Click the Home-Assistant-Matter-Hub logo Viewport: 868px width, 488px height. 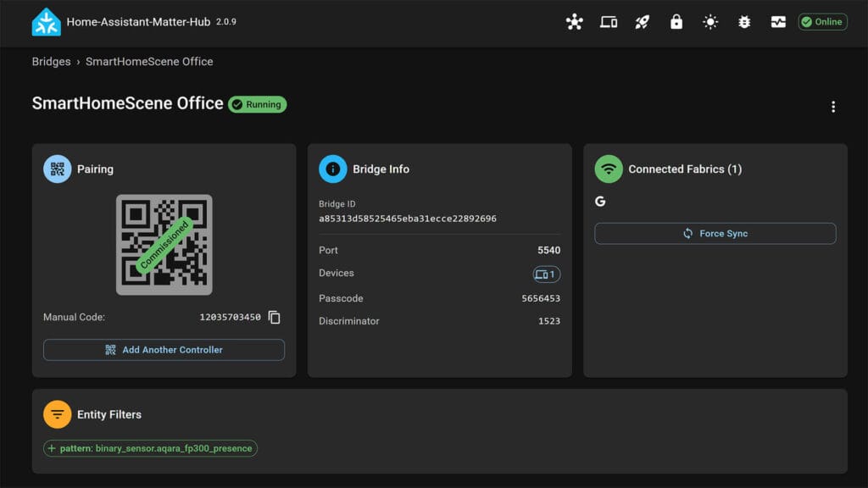[x=47, y=23]
